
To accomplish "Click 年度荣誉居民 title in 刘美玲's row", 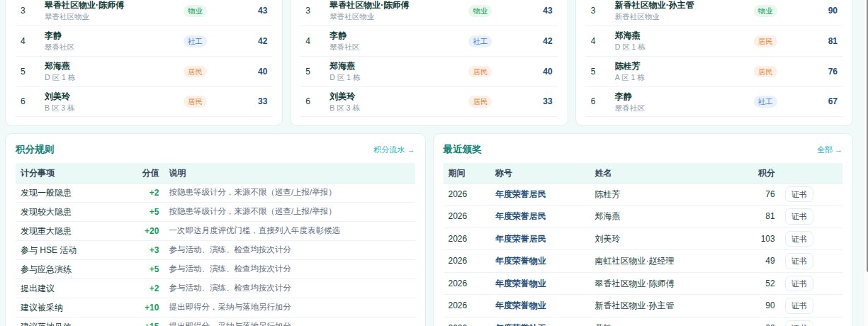I will 521,240.
